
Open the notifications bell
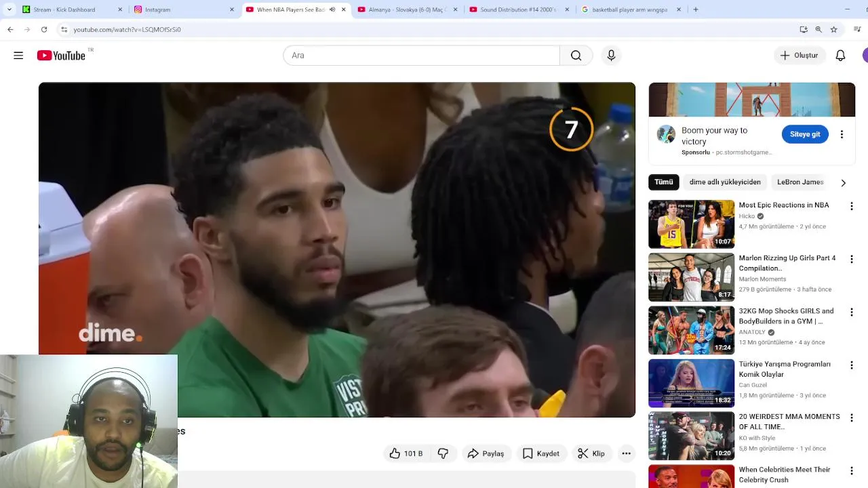tap(840, 56)
